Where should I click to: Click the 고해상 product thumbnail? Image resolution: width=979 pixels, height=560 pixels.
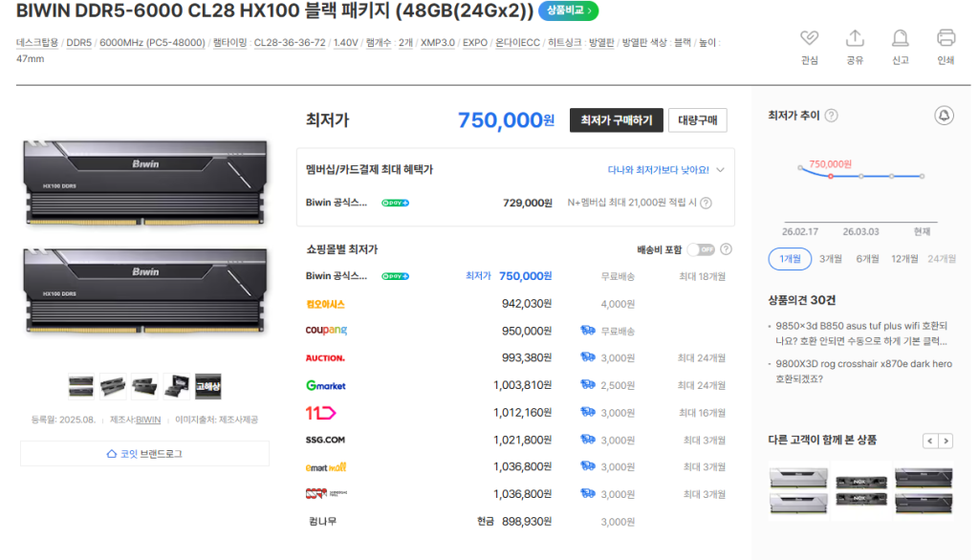tap(207, 386)
